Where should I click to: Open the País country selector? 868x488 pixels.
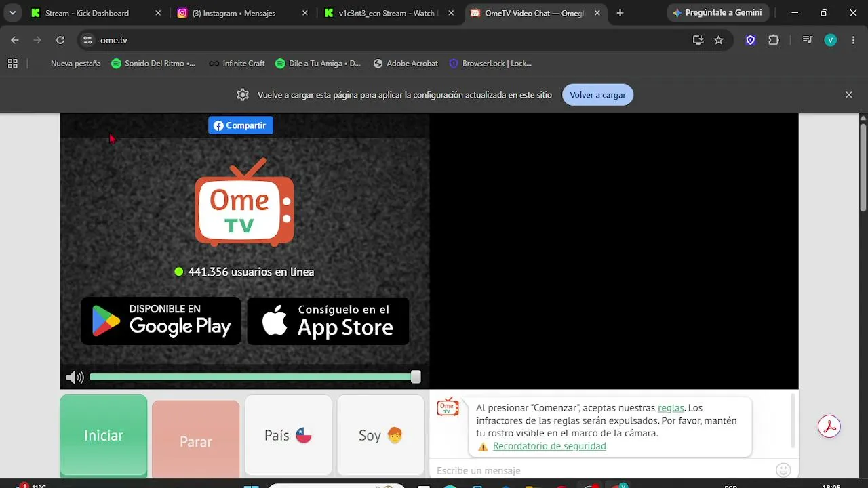pos(288,436)
